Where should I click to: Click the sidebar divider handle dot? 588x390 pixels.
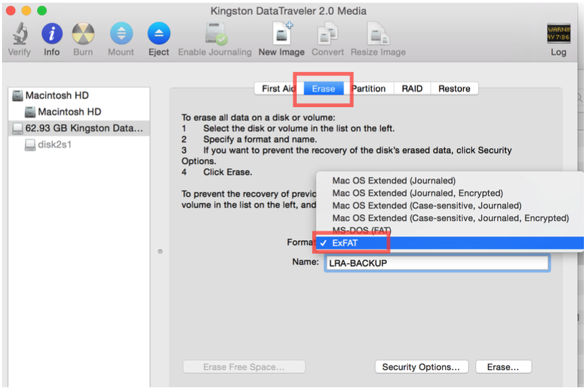tap(160, 252)
